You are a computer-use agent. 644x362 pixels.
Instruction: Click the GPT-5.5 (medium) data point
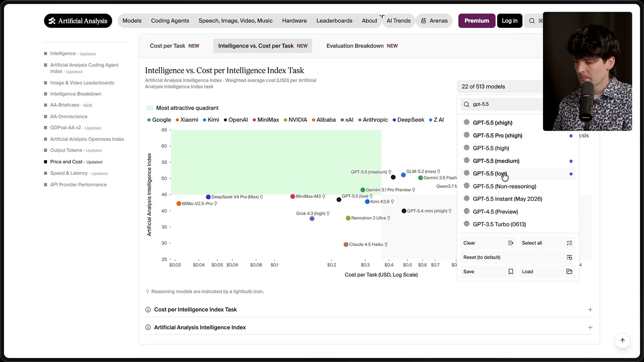(x=393, y=177)
